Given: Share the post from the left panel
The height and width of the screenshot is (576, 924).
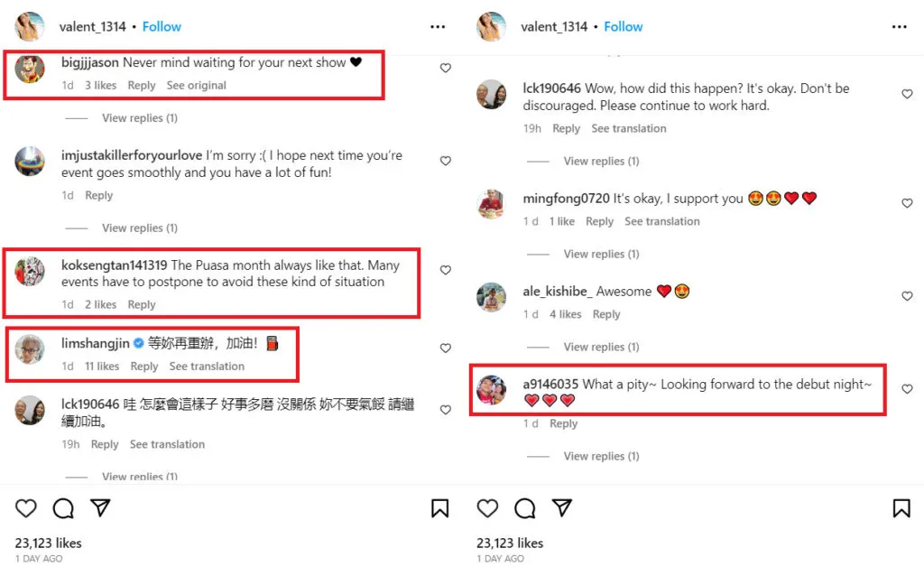Looking at the screenshot, I should click(x=100, y=508).
